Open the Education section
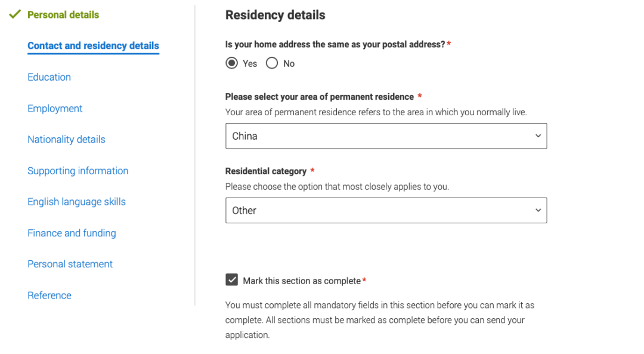The image size is (644, 354). point(49,77)
